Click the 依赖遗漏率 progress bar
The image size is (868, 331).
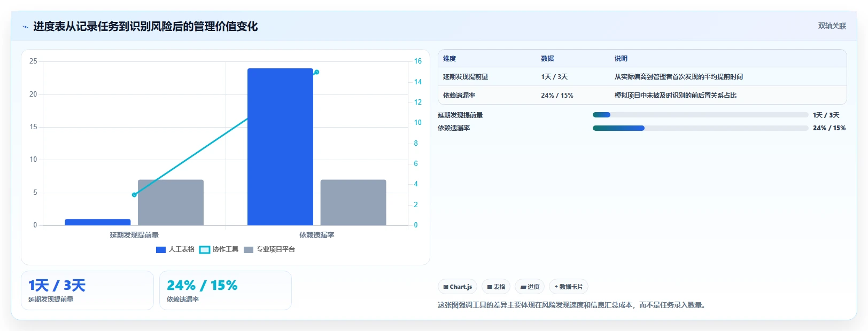(x=700, y=128)
